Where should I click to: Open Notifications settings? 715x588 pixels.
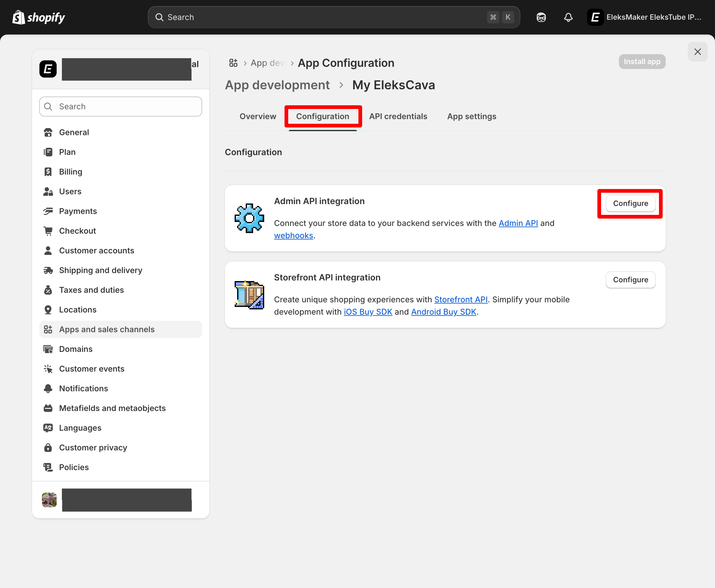click(x=83, y=388)
